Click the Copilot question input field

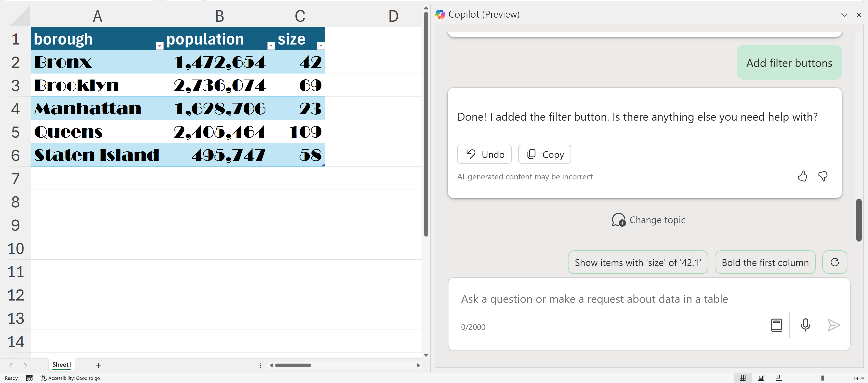[606, 299]
